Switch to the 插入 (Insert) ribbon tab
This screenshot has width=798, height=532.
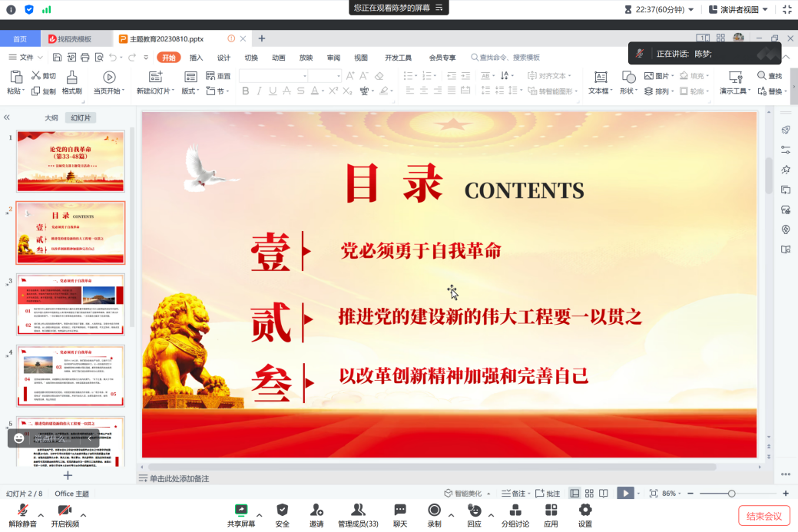[196, 58]
